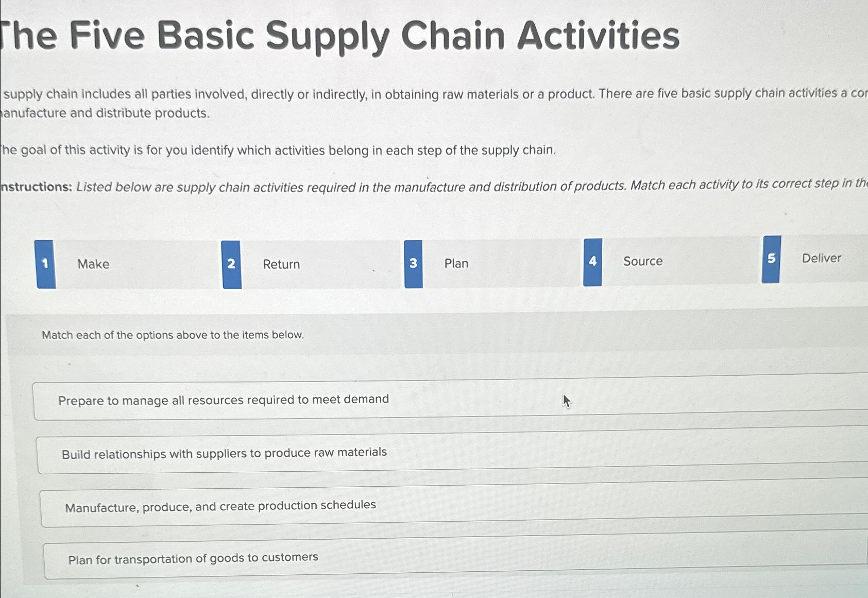This screenshot has height=598, width=868.
Task: Select the blue number 4 badge beside Source
Action: point(592,261)
